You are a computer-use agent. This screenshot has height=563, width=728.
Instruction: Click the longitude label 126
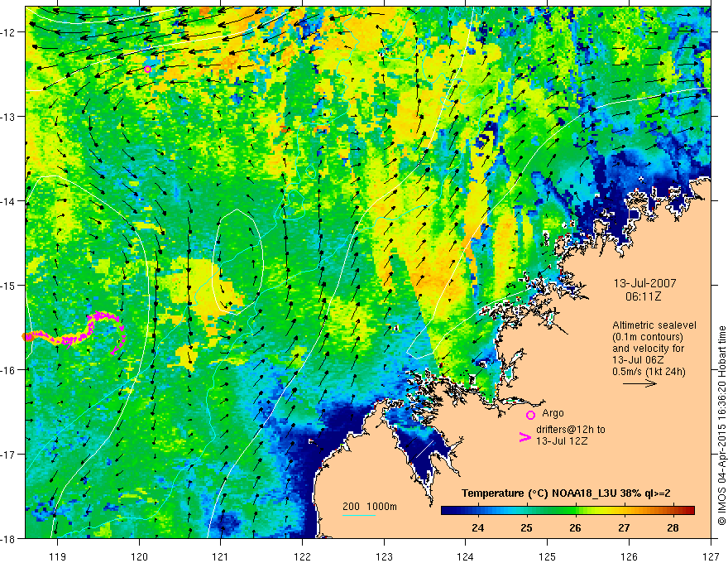click(x=629, y=556)
